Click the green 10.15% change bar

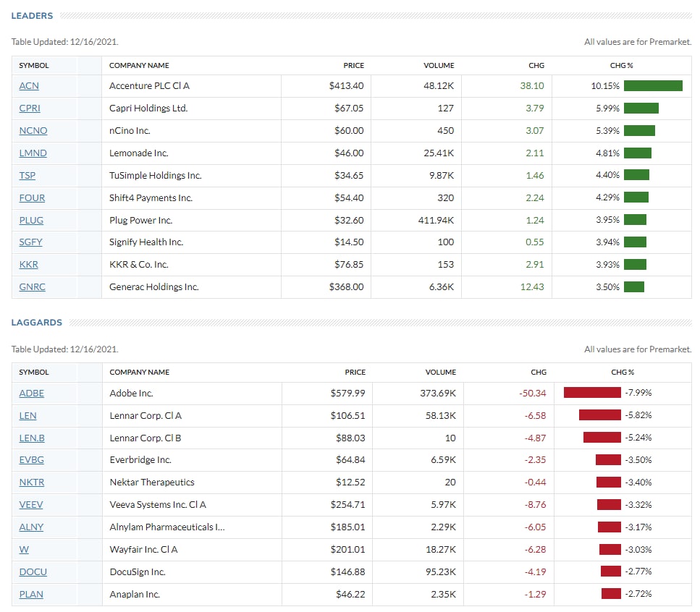point(653,85)
